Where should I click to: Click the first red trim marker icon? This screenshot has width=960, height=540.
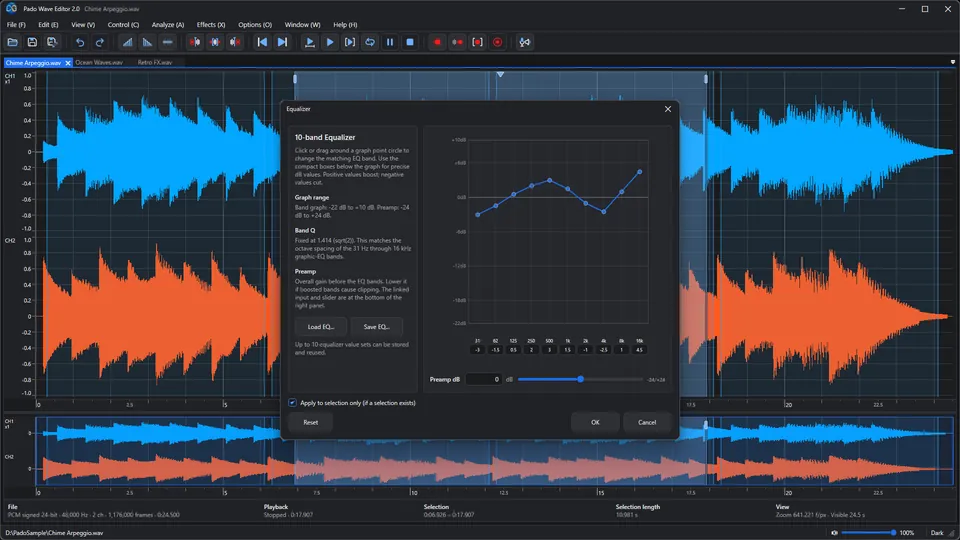pos(195,42)
